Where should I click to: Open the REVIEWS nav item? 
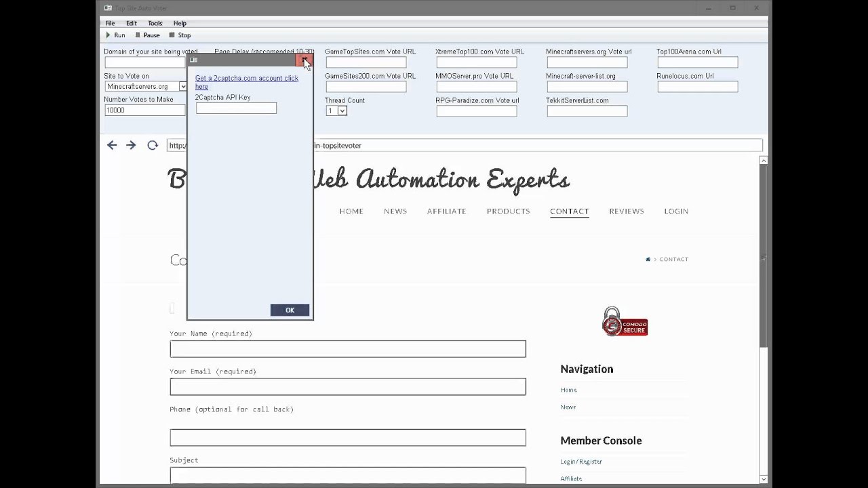[627, 211]
